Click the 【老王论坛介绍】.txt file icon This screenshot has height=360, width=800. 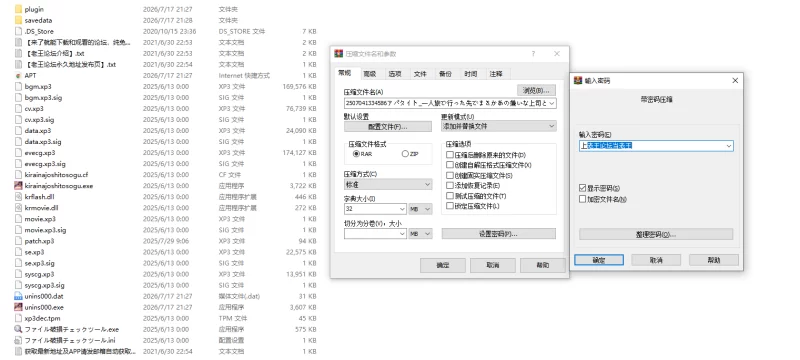(18, 54)
